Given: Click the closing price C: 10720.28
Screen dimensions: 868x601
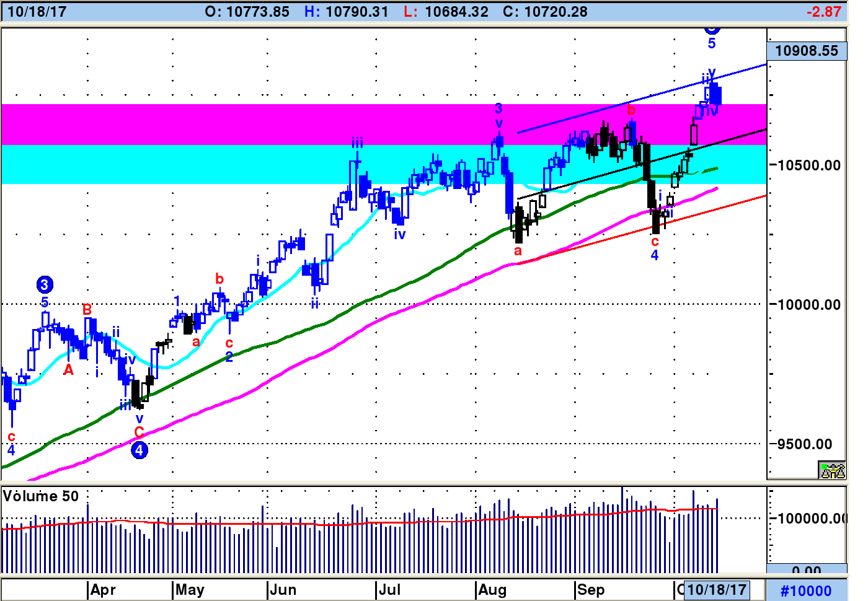Looking at the screenshot, I should pyautogui.click(x=545, y=12).
